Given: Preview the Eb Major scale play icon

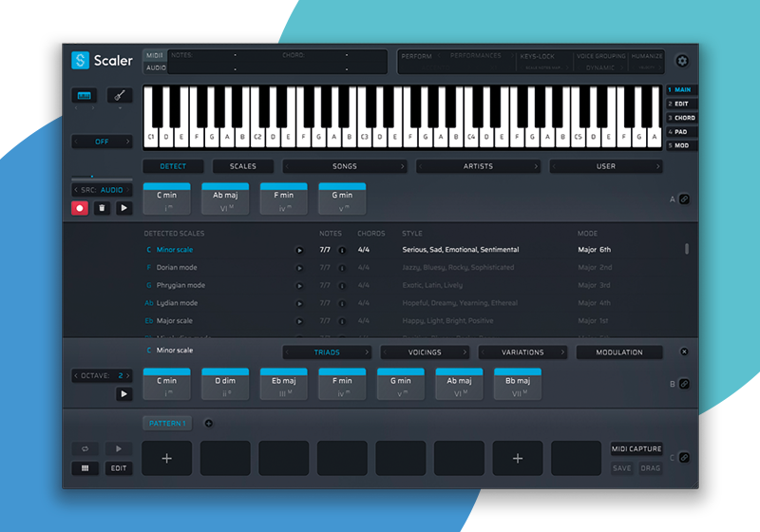Looking at the screenshot, I should click(x=299, y=321).
